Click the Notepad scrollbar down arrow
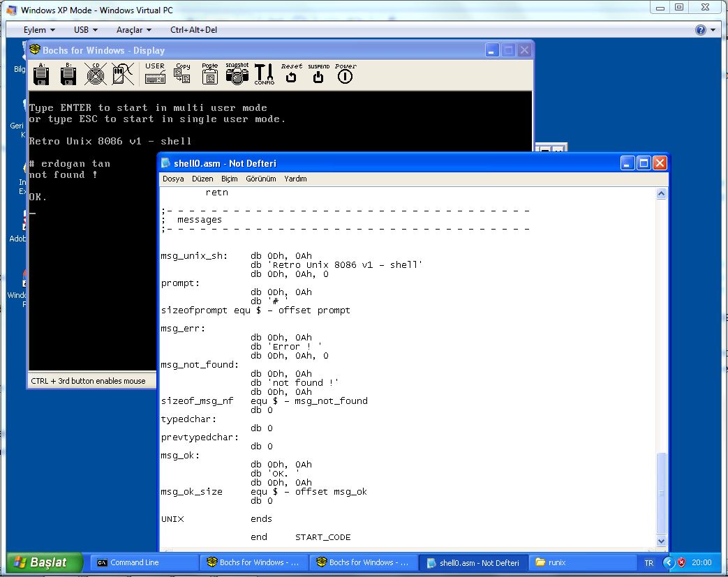Image resolution: width=728 pixels, height=577 pixels. coord(662,541)
